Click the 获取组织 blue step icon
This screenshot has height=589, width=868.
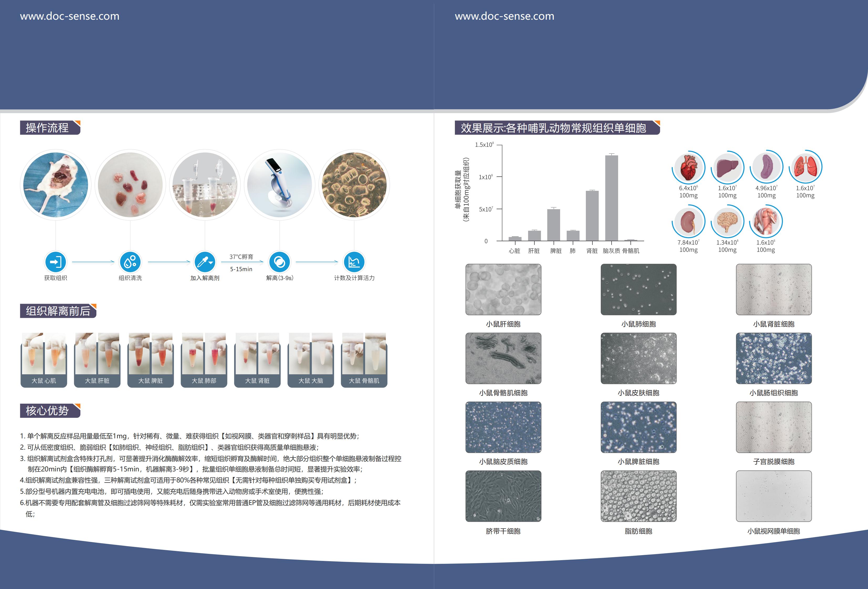point(56,262)
